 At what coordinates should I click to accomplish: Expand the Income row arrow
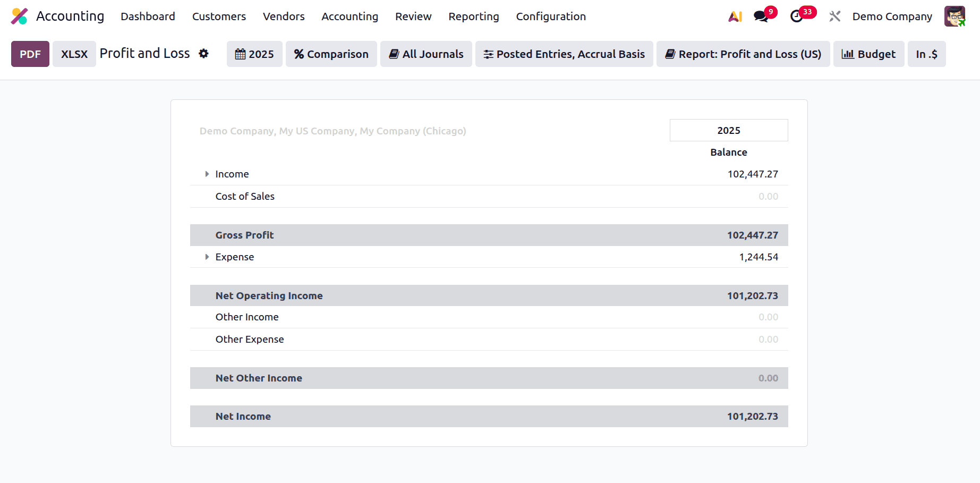[207, 174]
